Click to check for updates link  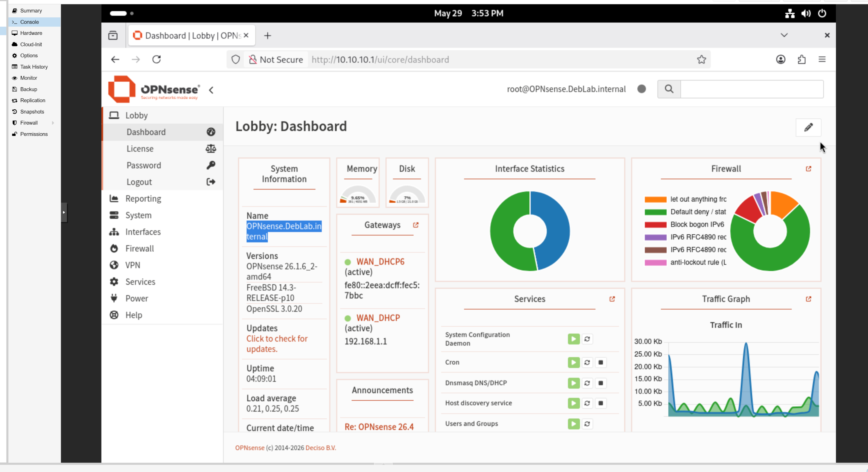tap(277, 344)
